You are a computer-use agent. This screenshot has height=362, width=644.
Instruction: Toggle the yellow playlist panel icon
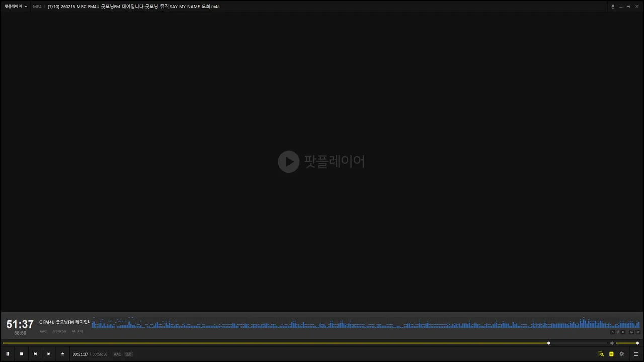[x=611, y=354]
